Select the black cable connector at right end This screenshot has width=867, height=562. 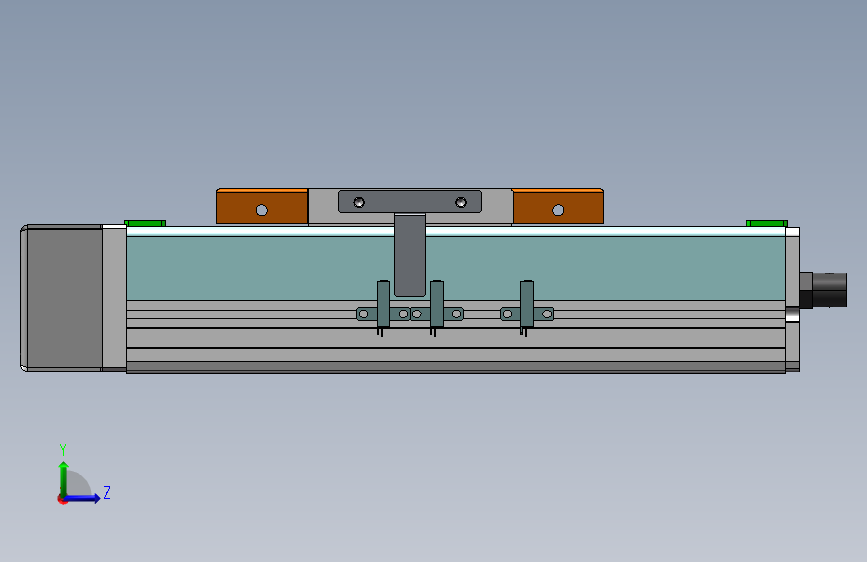(x=823, y=290)
